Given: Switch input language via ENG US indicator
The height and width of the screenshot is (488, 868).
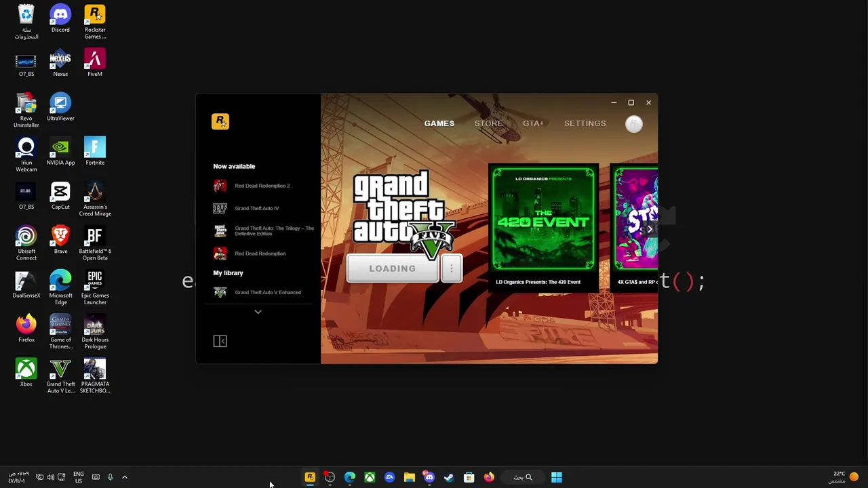Looking at the screenshot, I should [79, 477].
